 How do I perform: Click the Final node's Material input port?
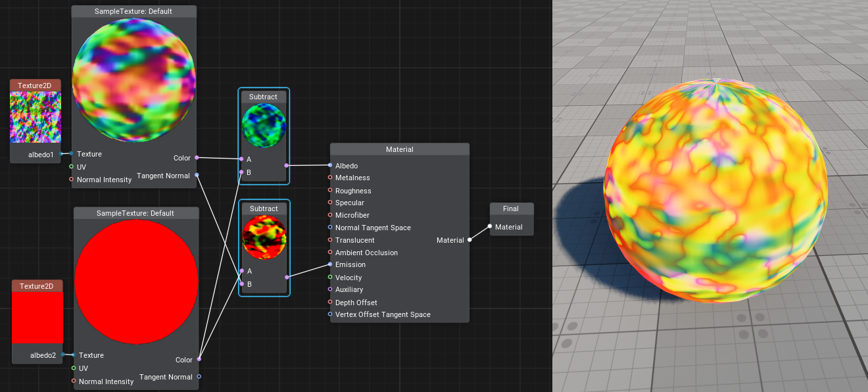coord(490,227)
